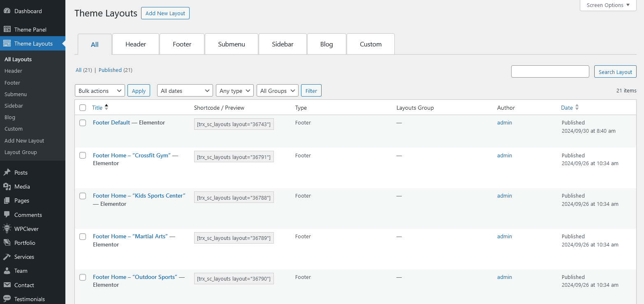
Task: Open the Bulk actions dropdown
Action: click(x=100, y=91)
